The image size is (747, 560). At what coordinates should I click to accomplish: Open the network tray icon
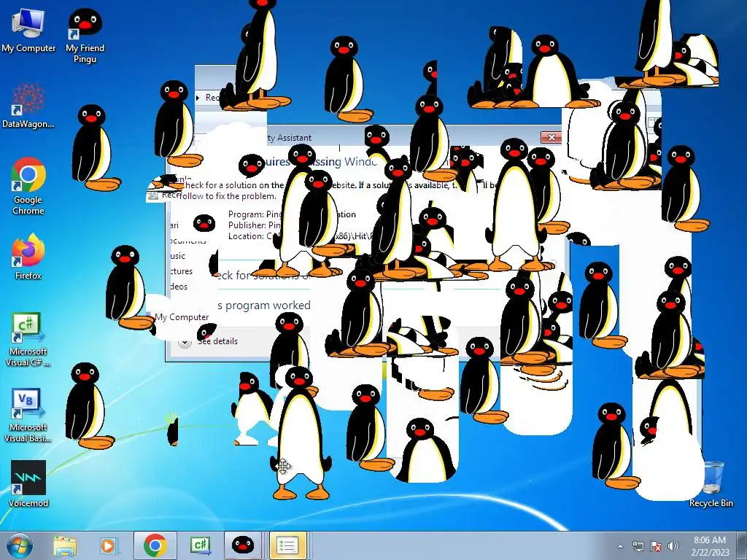[638, 546]
